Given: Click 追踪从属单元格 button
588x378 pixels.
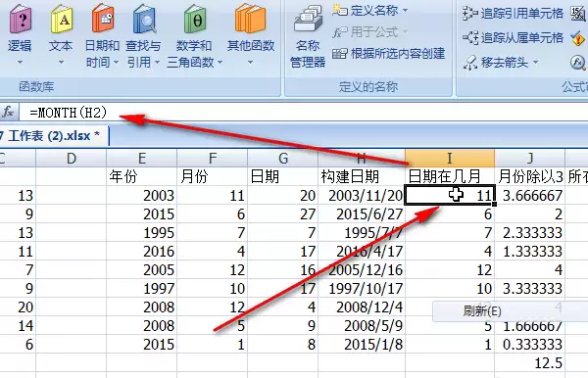Looking at the screenshot, I should click(513, 37).
